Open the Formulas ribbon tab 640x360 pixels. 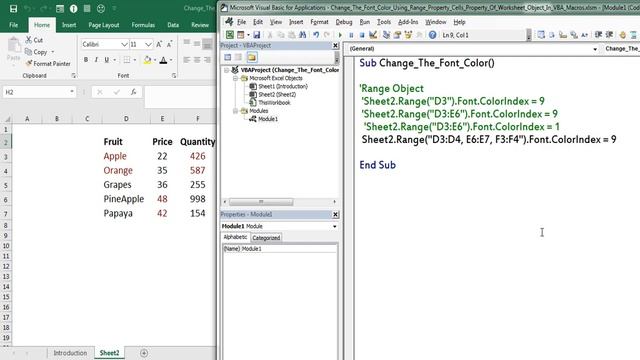coord(143,25)
